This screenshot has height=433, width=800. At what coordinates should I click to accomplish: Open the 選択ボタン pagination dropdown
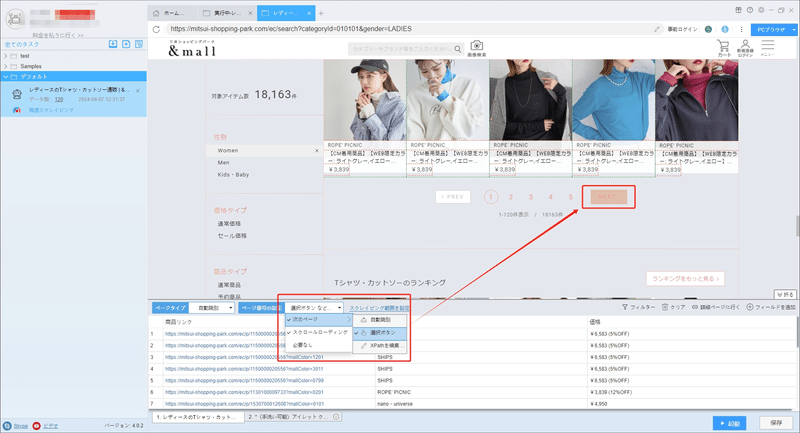(x=314, y=308)
